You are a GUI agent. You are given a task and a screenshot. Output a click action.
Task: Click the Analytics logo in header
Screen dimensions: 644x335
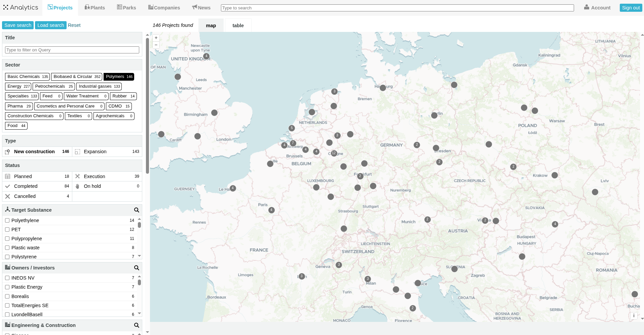click(21, 7)
